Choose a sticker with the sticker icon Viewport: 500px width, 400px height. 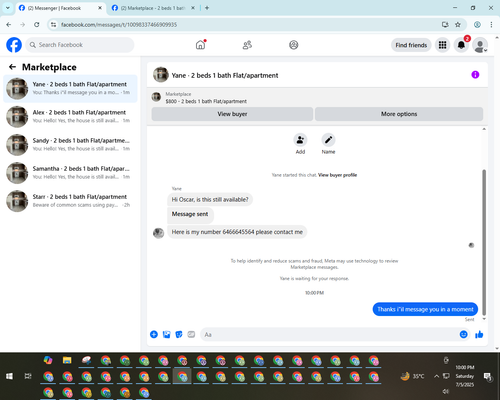point(179,334)
